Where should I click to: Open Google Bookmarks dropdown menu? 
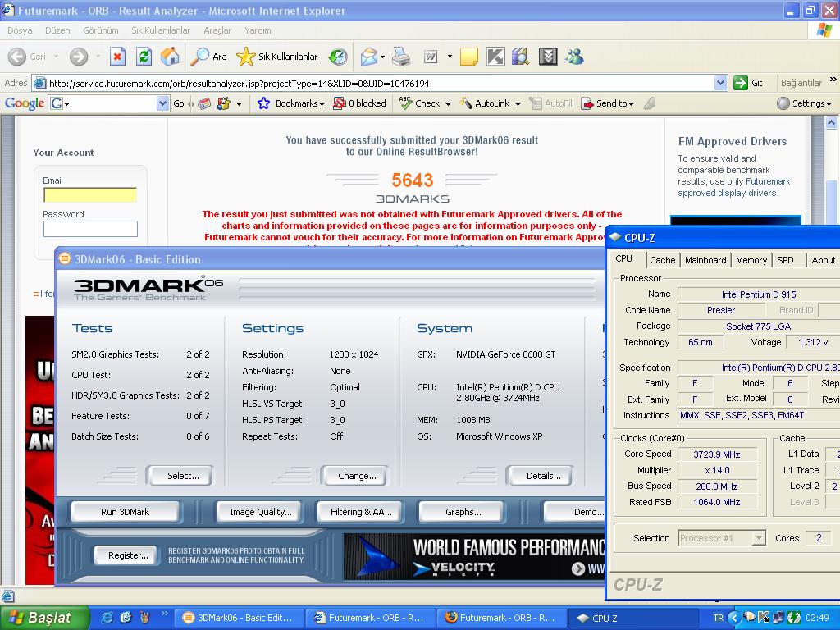pos(322,104)
